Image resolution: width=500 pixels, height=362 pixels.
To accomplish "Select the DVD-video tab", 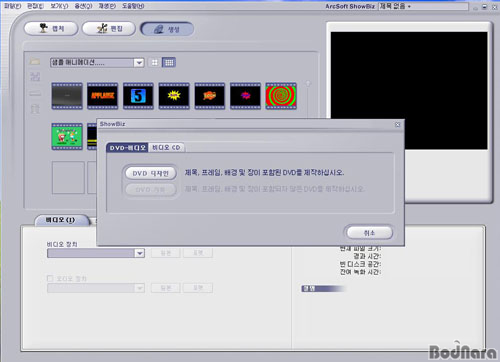I will point(127,148).
